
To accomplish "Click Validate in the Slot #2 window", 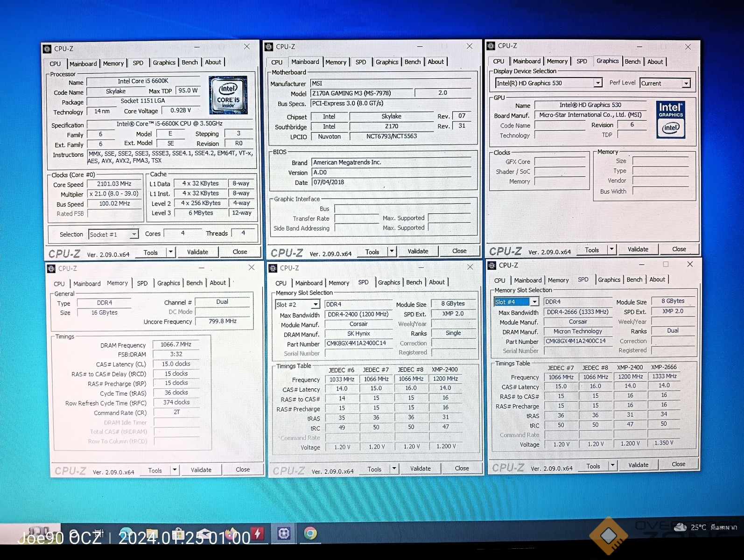I will [420, 469].
